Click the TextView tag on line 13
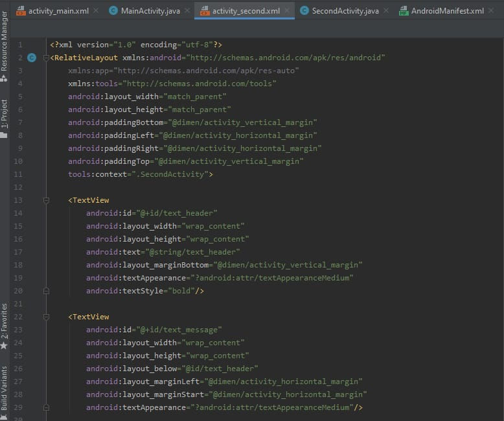Viewport: 504px width, 421px height. [x=88, y=200]
